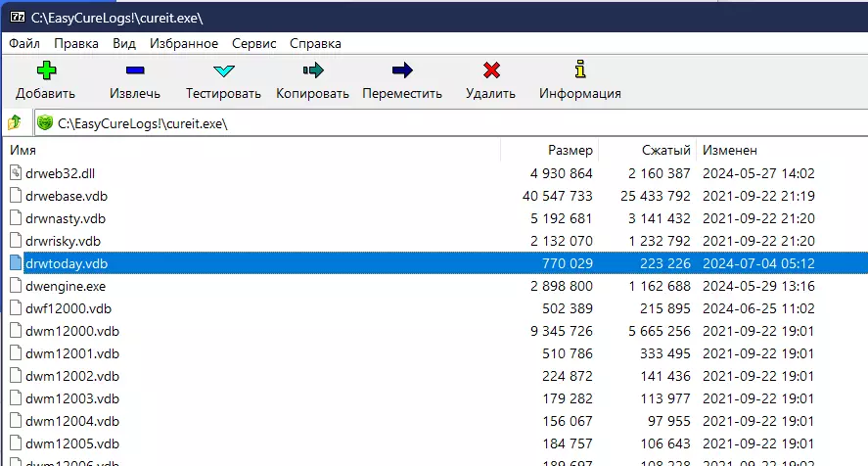This screenshot has height=466, width=868.
Task: Click date 2024-05-29 13:16
Action: (758, 287)
